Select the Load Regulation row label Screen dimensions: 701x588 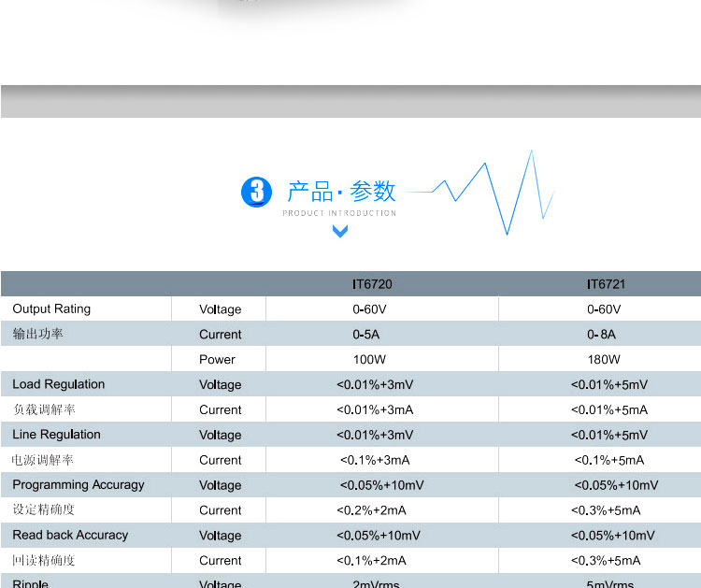(x=59, y=384)
